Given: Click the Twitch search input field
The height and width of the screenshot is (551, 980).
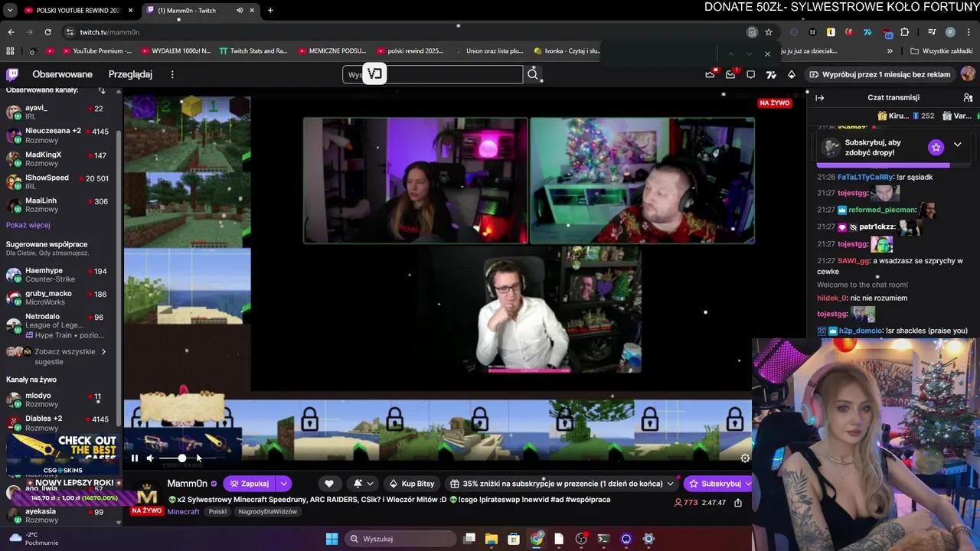Looking at the screenshot, I should coord(433,74).
